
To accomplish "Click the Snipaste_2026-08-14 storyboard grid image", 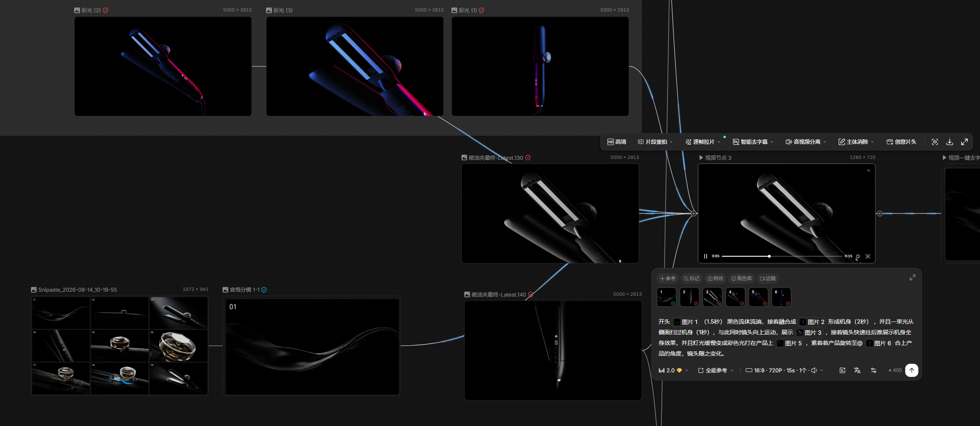I will (x=120, y=346).
